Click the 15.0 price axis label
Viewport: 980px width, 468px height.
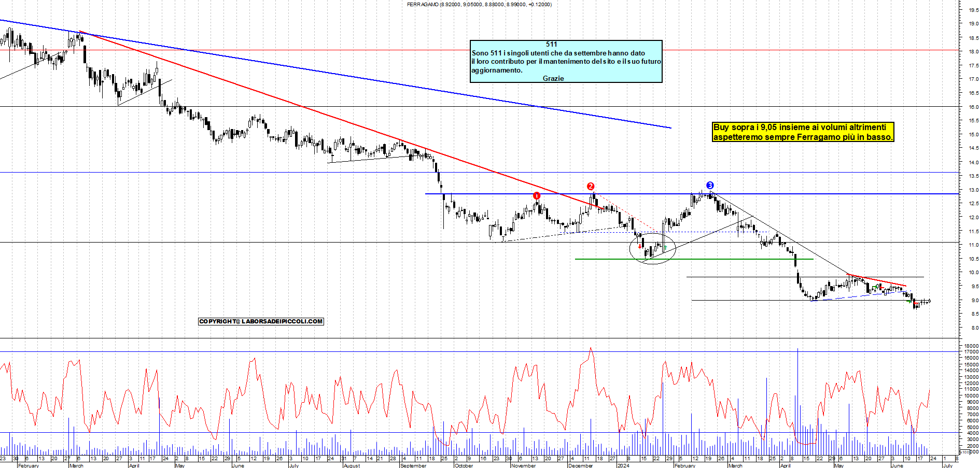(973, 135)
